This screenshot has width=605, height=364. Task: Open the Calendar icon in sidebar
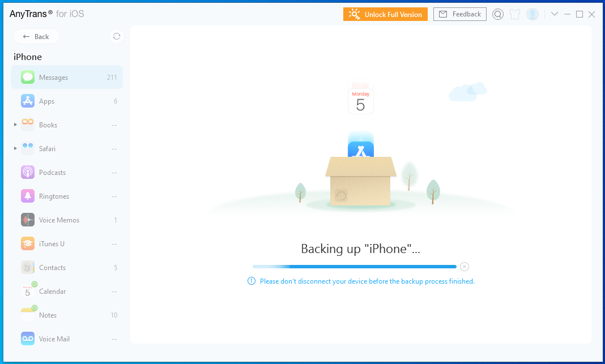pos(28,291)
